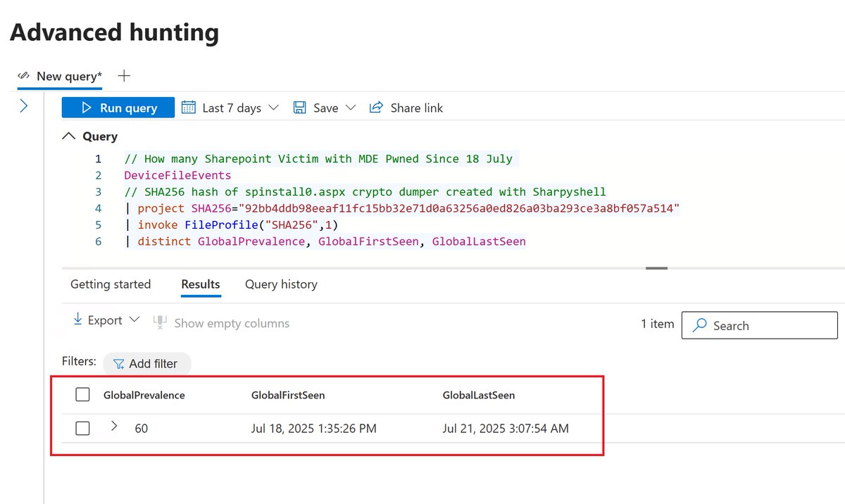The image size is (845, 504).
Task: Click the Run query button
Action: tap(118, 108)
